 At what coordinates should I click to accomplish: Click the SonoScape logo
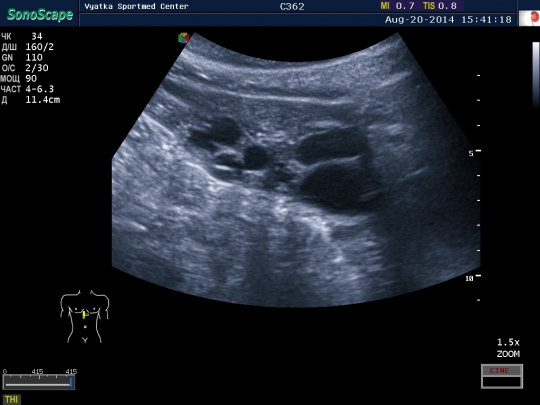coord(40,14)
